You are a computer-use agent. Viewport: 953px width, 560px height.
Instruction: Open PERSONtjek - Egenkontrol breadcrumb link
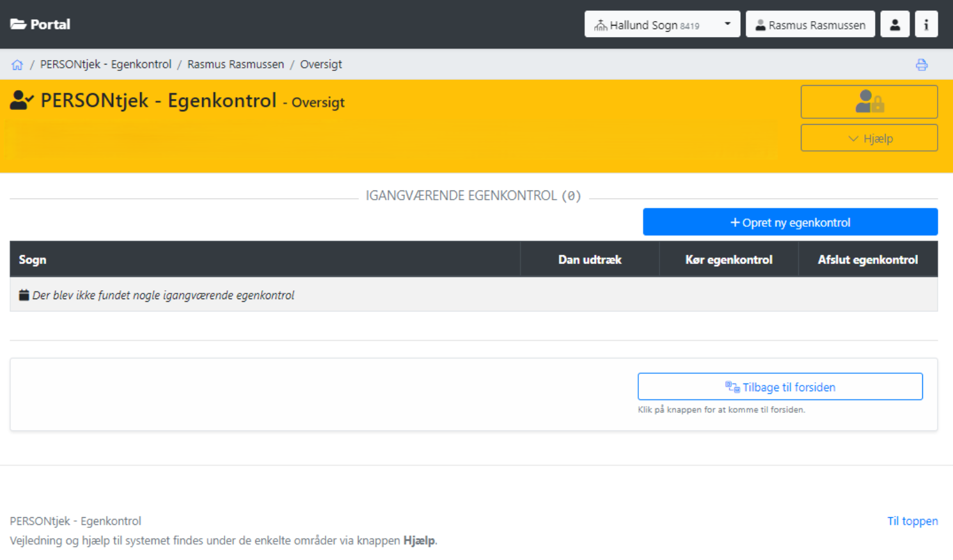106,64
